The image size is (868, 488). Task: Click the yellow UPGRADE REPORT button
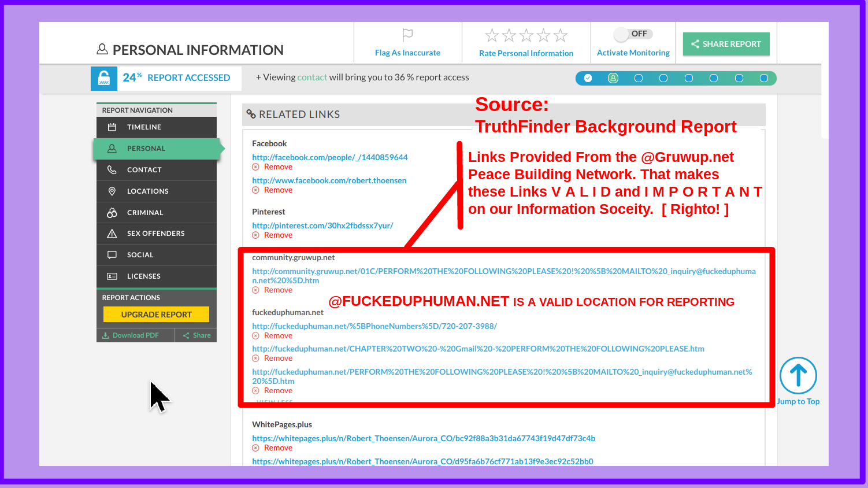(x=156, y=315)
